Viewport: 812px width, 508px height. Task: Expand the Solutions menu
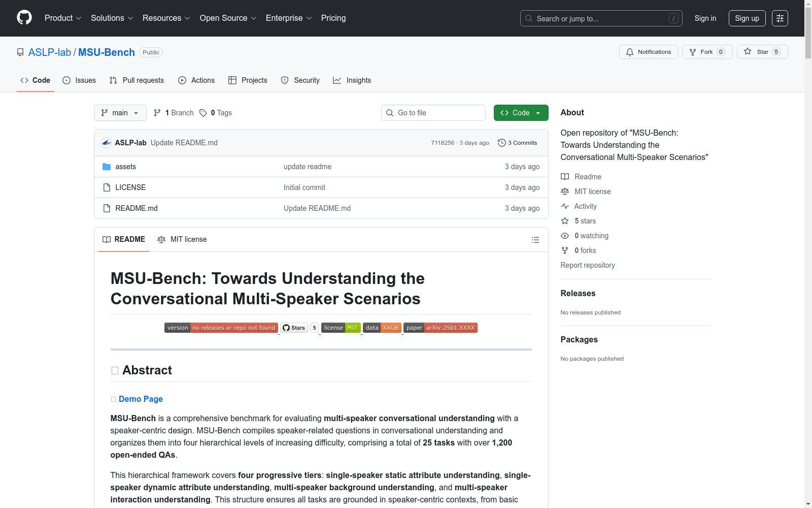pos(112,18)
